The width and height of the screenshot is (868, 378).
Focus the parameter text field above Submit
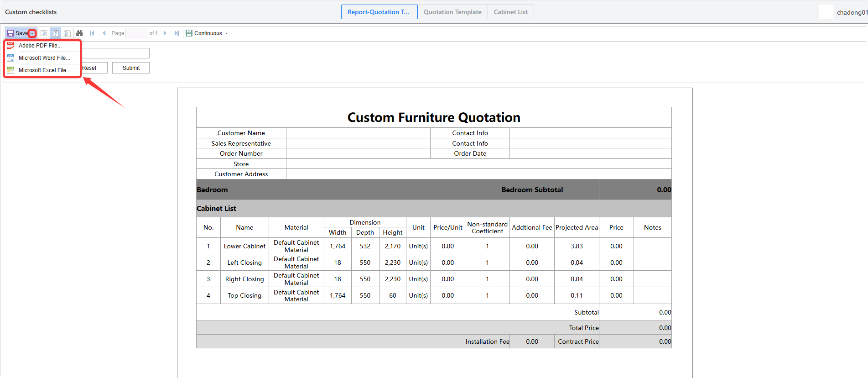(x=115, y=53)
